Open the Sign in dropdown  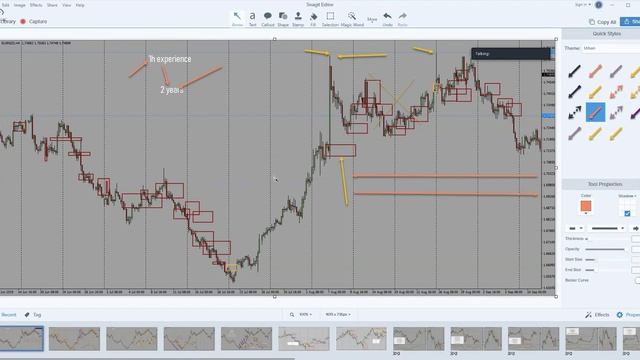[x=583, y=5]
